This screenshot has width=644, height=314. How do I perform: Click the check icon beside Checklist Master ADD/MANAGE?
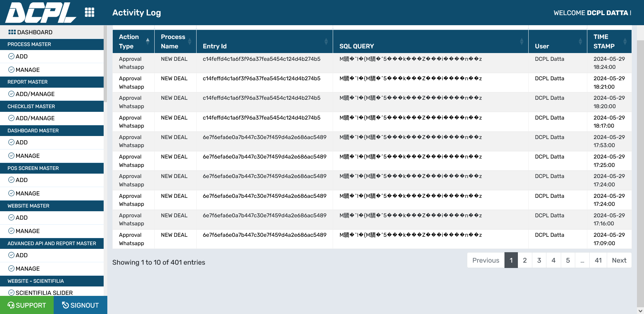11,118
